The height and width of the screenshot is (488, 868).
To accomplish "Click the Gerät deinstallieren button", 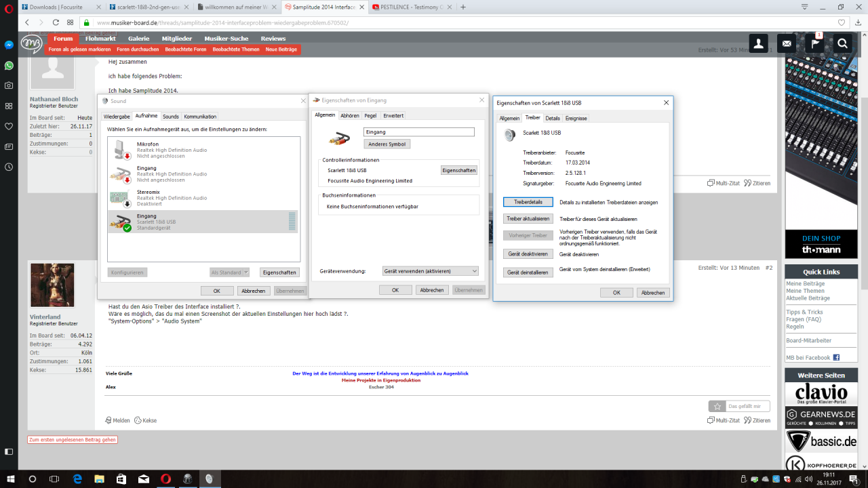I will [528, 272].
